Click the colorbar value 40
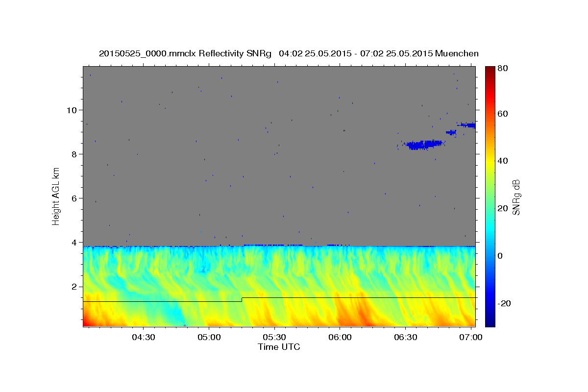 coord(504,161)
